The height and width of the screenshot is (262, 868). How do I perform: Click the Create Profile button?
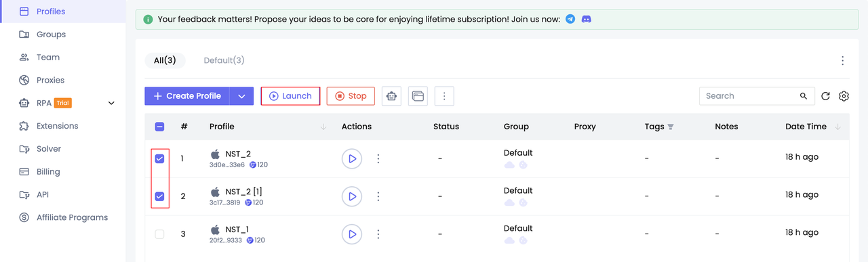(x=187, y=96)
